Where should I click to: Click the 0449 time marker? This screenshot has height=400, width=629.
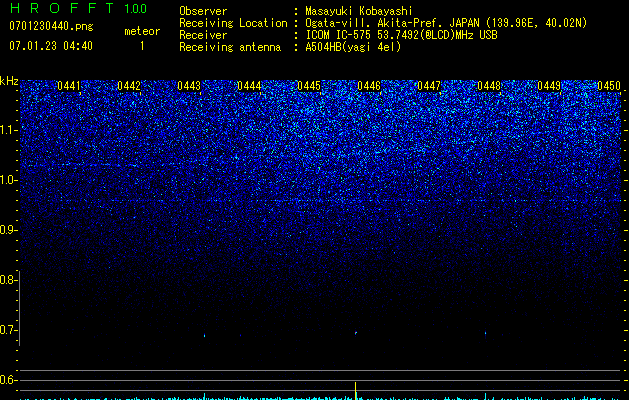click(548, 86)
